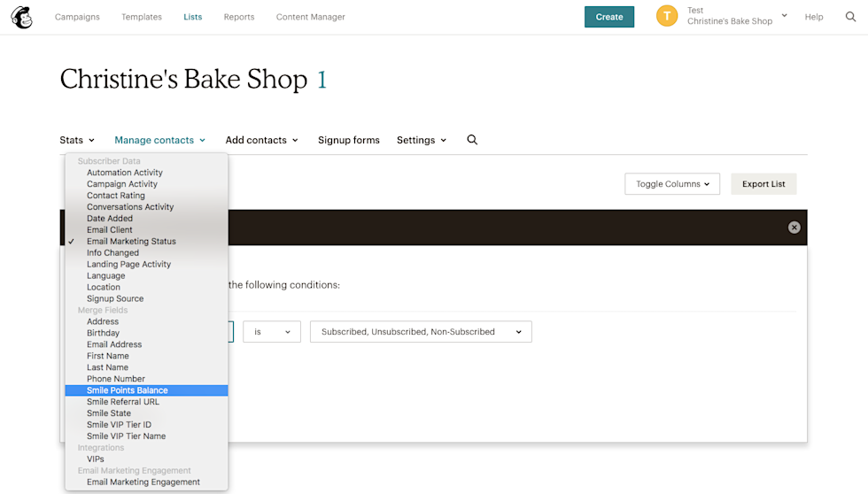Select Contact Rating option
The height and width of the screenshot is (494, 868).
click(x=146, y=196)
